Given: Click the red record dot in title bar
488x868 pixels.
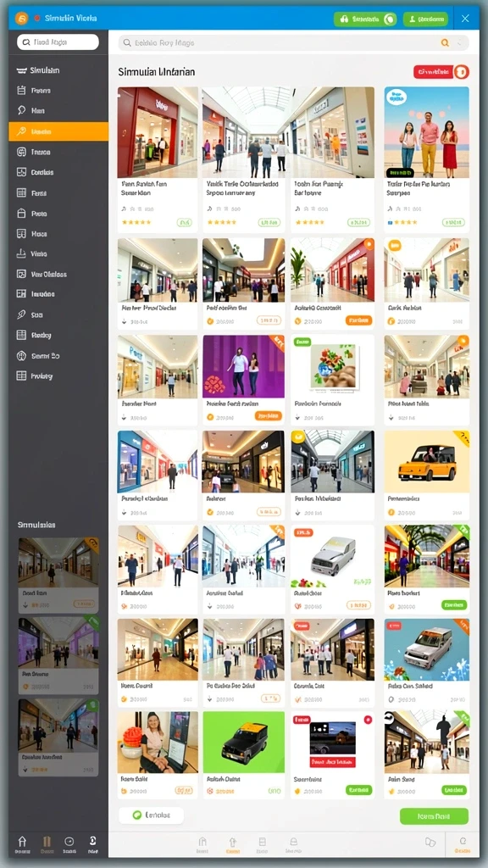Looking at the screenshot, I should point(37,19).
